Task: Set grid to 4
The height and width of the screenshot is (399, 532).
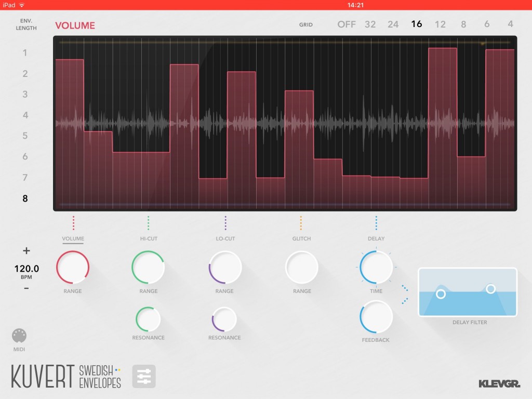Action: tap(510, 24)
